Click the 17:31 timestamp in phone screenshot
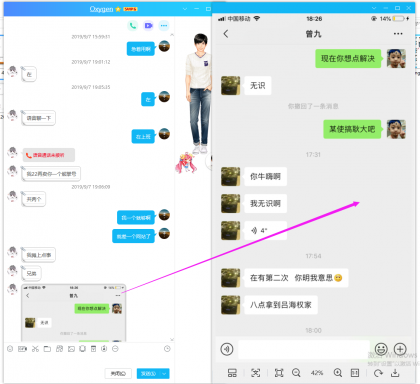This screenshot has height=384, width=420. [x=313, y=155]
